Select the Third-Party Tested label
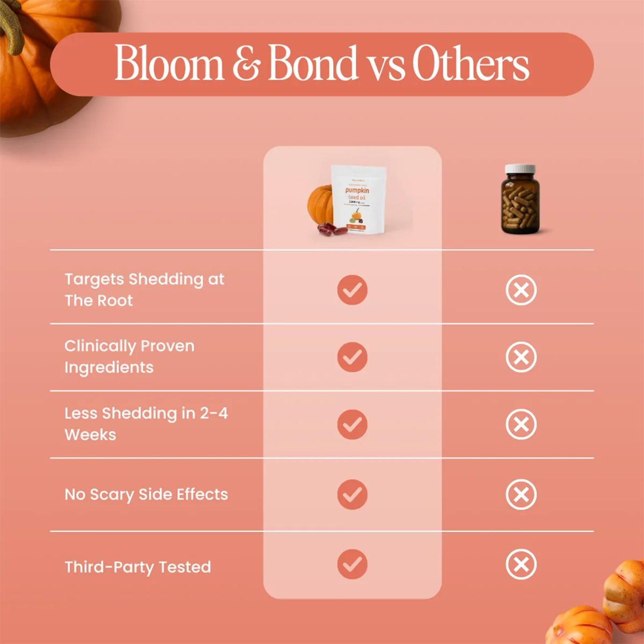The width and height of the screenshot is (644, 644). click(x=137, y=567)
